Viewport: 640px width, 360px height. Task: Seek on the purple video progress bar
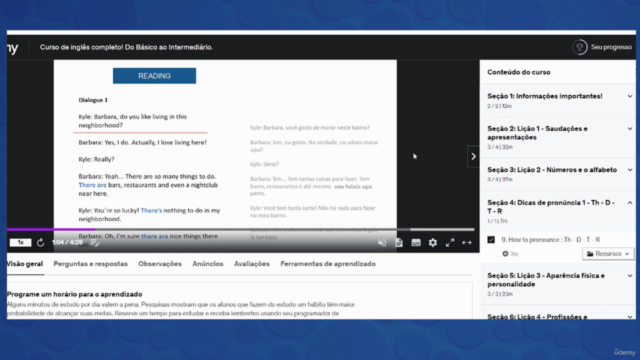click(241, 230)
